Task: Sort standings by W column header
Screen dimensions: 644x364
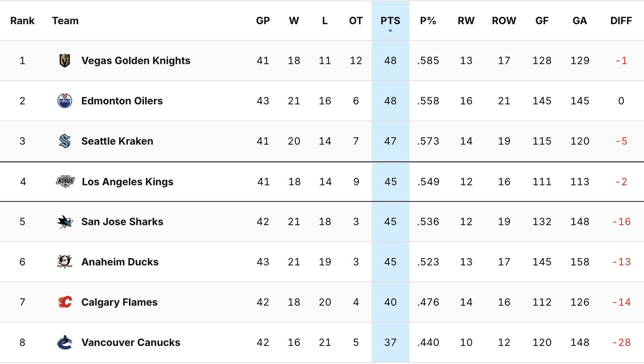Action: point(294,21)
